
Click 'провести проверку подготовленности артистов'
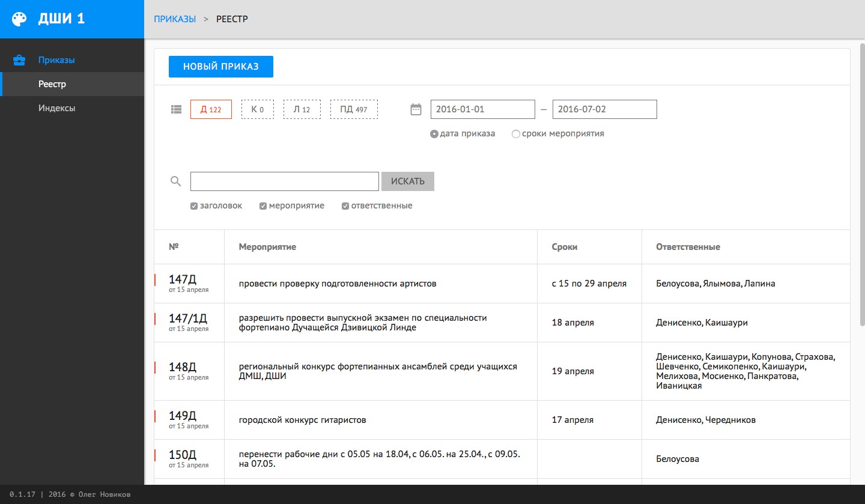point(338,284)
